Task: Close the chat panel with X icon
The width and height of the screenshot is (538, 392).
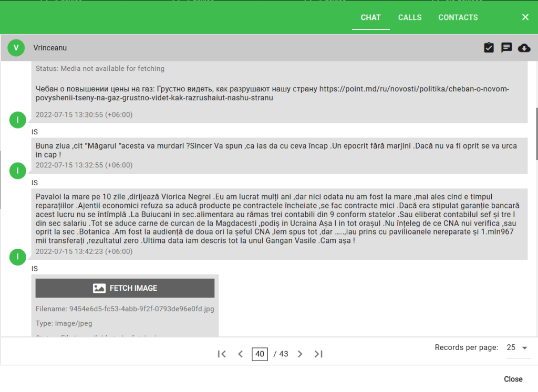Action: click(525, 17)
